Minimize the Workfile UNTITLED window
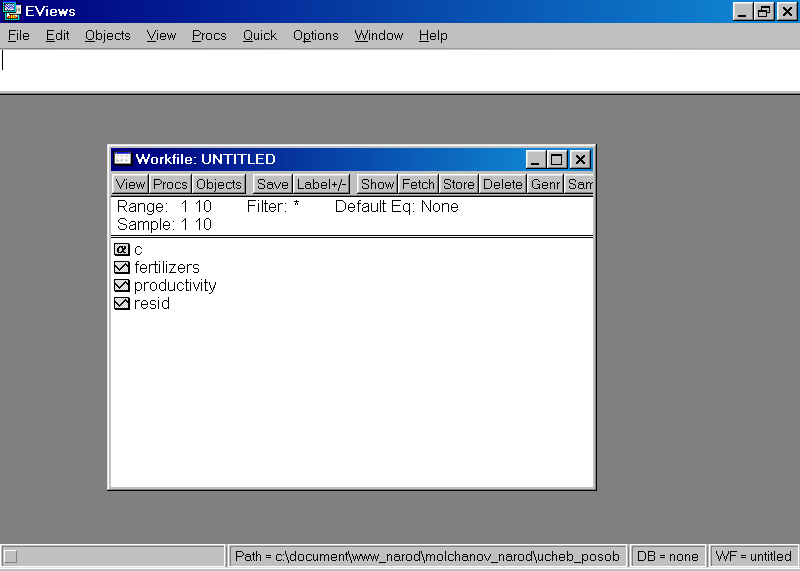Image resolution: width=800 pixels, height=571 pixels. 535,160
